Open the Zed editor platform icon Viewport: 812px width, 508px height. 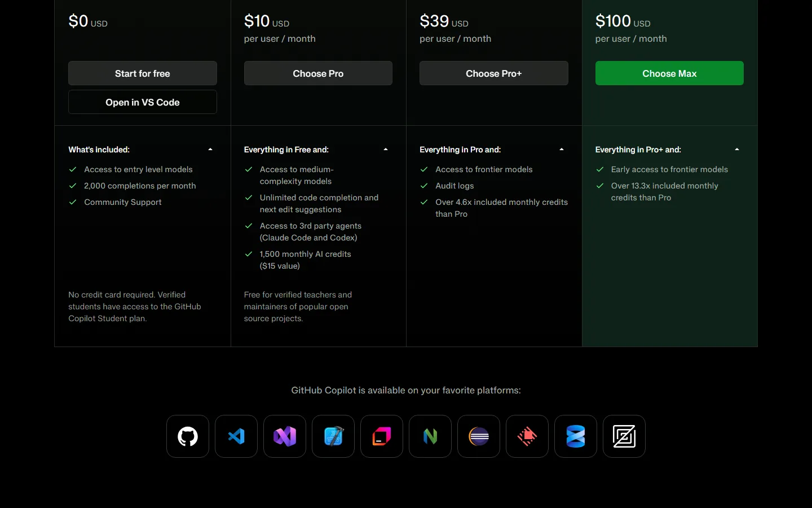624,436
